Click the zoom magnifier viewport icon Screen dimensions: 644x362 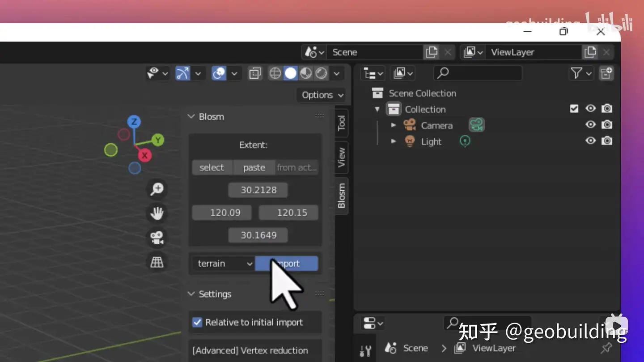click(x=157, y=188)
